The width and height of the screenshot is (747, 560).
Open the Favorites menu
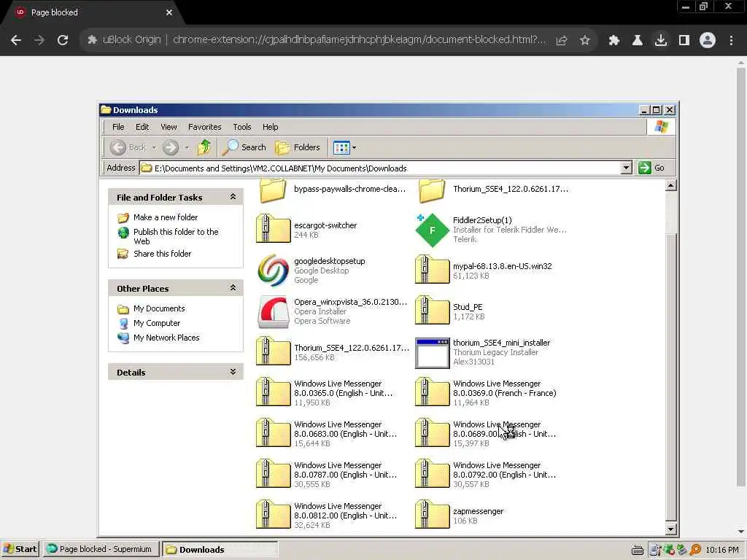pyautogui.click(x=205, y=127)
